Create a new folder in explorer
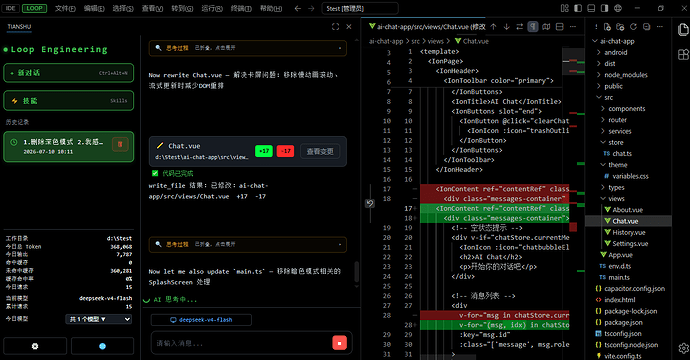 coord(620,27)
